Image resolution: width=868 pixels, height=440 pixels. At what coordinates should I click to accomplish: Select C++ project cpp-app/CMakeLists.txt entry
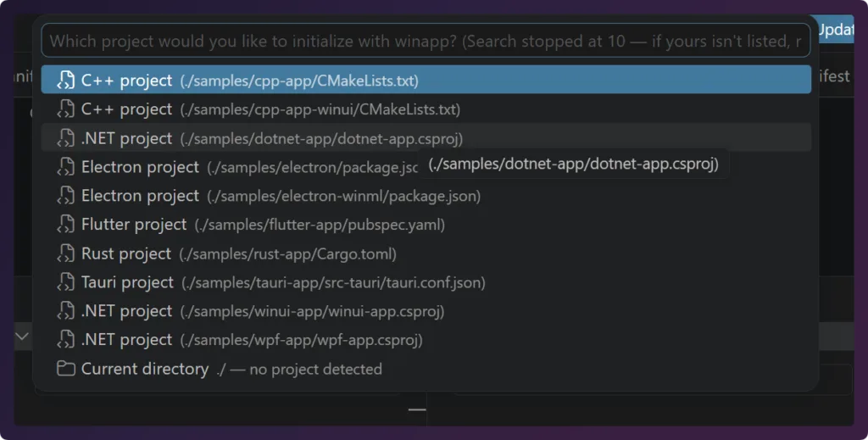(x=426, y=80)
